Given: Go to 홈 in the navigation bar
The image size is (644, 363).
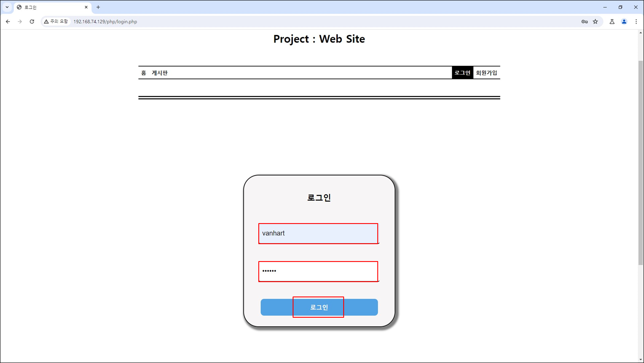Looking at the screenshot, I should 143,73.
